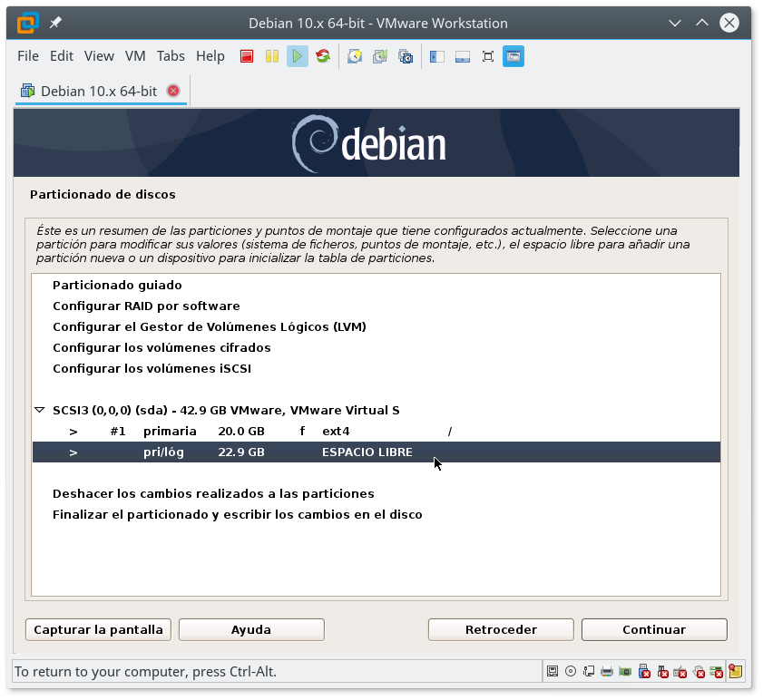Click the Continuar button
The width and height of the screenshot is (763, 700).
(654, 629)
